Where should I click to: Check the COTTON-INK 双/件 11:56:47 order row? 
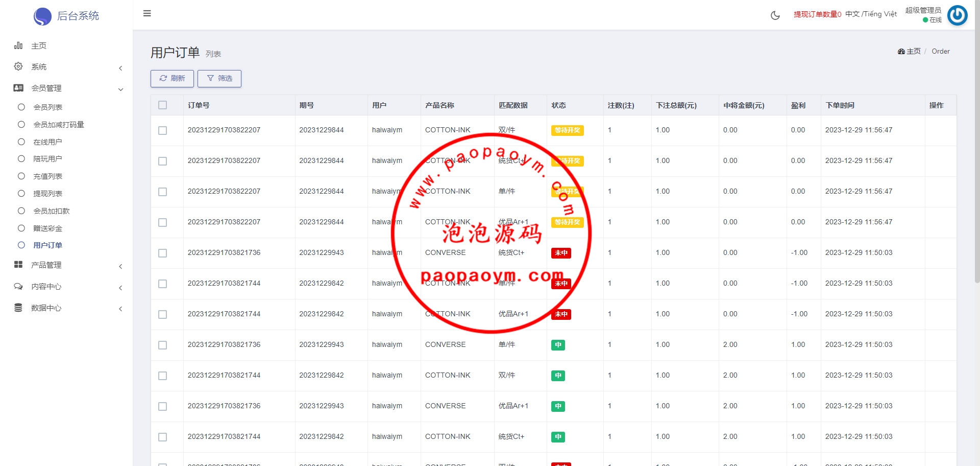pos(163,130)
